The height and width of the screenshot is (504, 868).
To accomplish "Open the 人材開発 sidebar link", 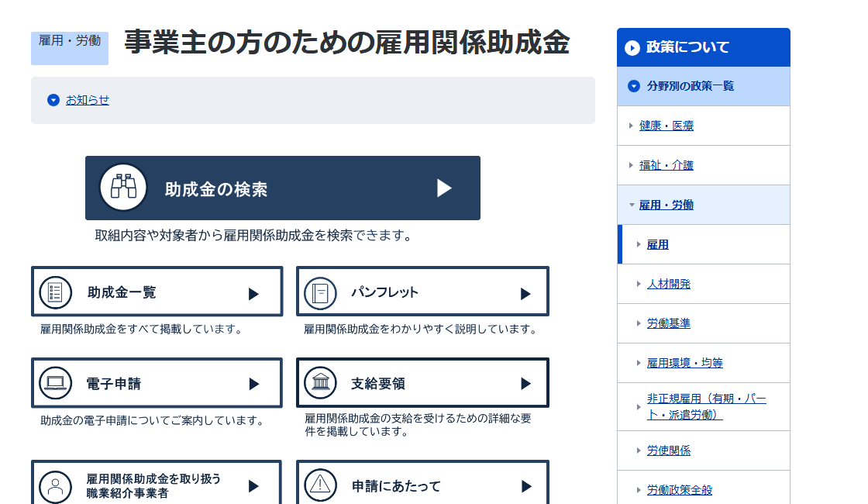I will (x=668, y=284).
